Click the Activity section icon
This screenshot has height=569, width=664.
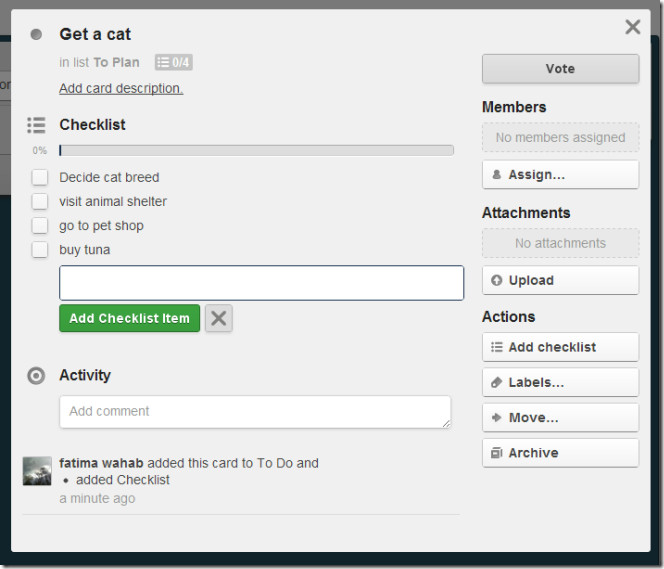point(37,376)
